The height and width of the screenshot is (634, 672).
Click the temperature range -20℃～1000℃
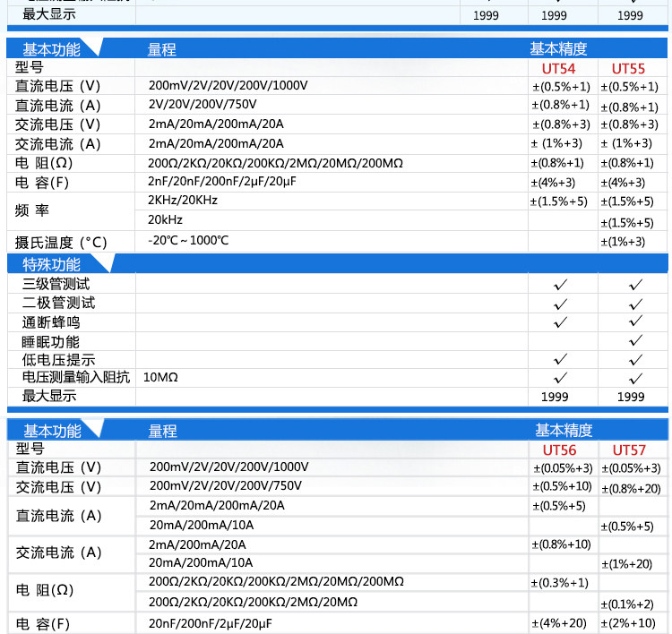[x=188, y=240]
